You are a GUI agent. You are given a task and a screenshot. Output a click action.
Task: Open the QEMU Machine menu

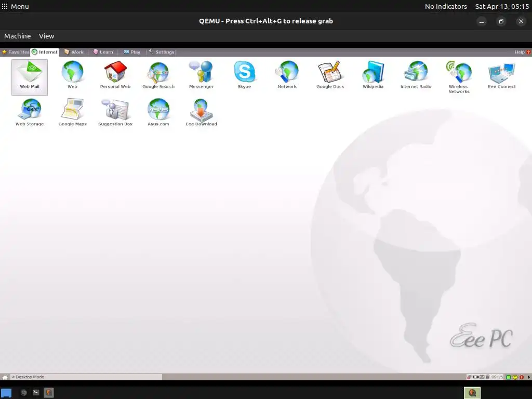pos(17,36)
